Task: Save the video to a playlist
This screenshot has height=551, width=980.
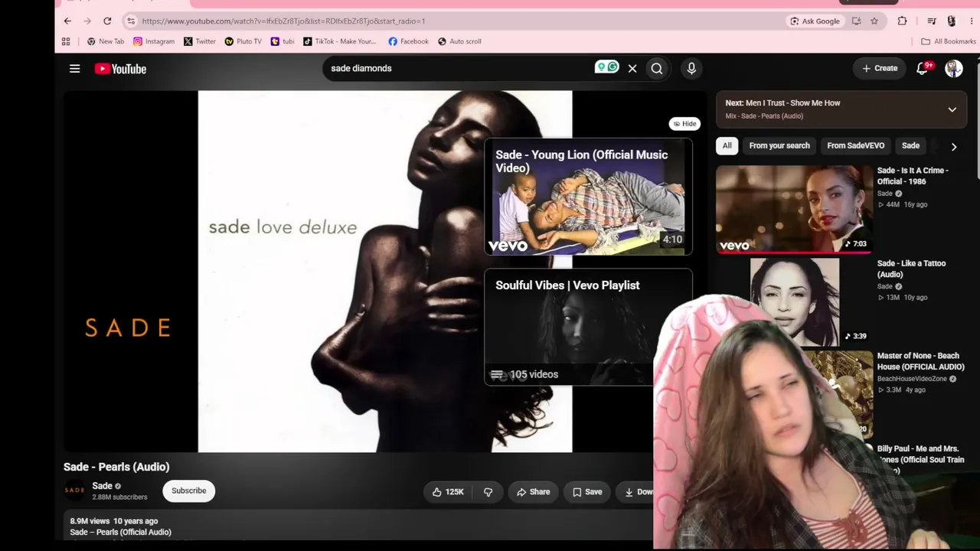Action: pos(587,492)
